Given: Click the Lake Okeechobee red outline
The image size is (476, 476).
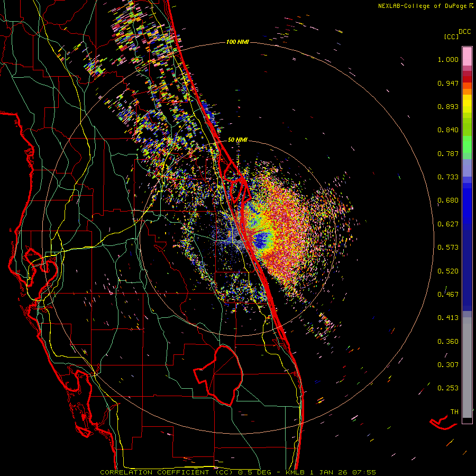Looking at the screenshot, I should pyautogui.click(x=218, y=375).
